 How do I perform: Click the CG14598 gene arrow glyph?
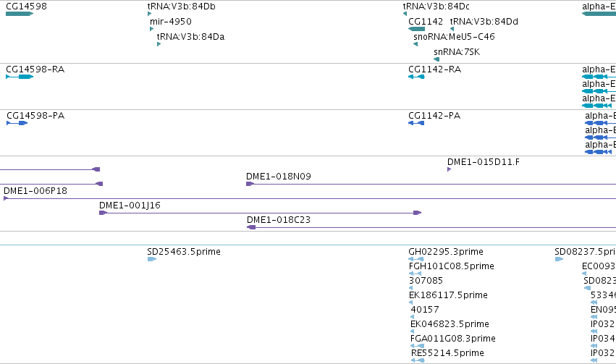pos(20,14)
